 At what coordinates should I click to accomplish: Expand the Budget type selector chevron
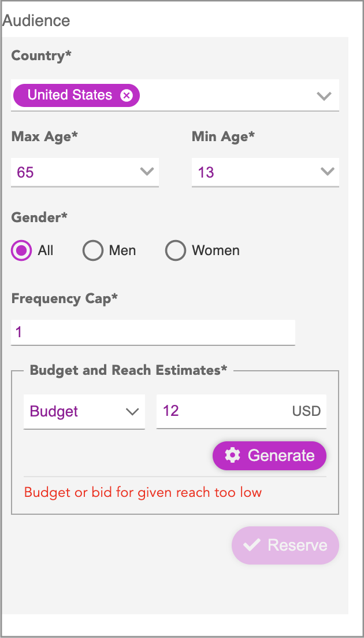point(132,411)
